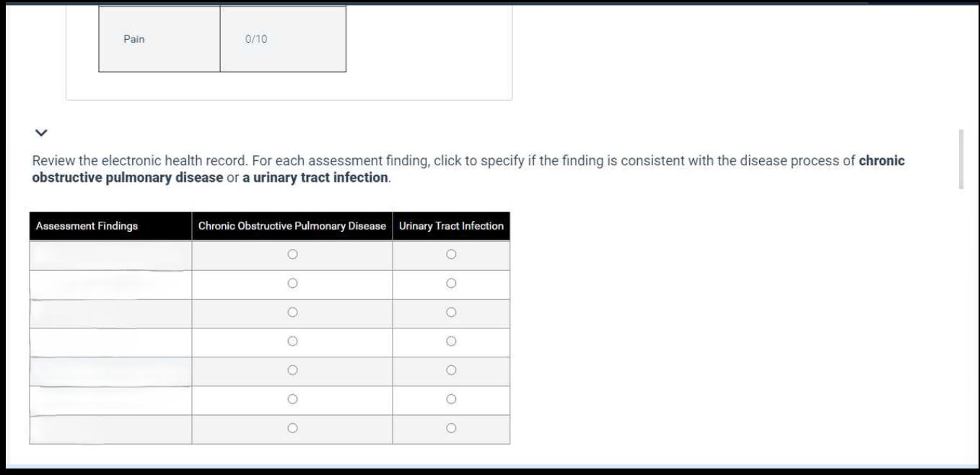Viewport: 980px width, 475px height.
Task: Collapse section using the chevron arrow
Action: [41, 133]
